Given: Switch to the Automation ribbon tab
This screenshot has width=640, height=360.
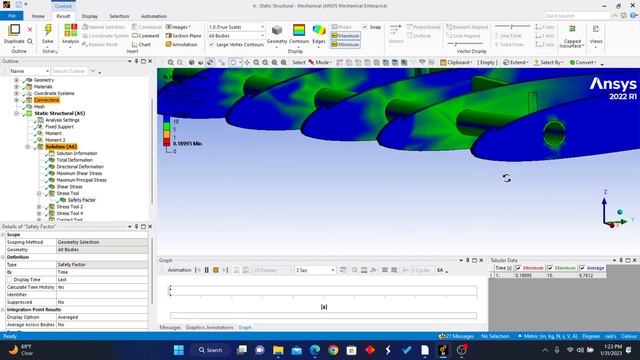Looking at the screenshot, I should point(154,16).
